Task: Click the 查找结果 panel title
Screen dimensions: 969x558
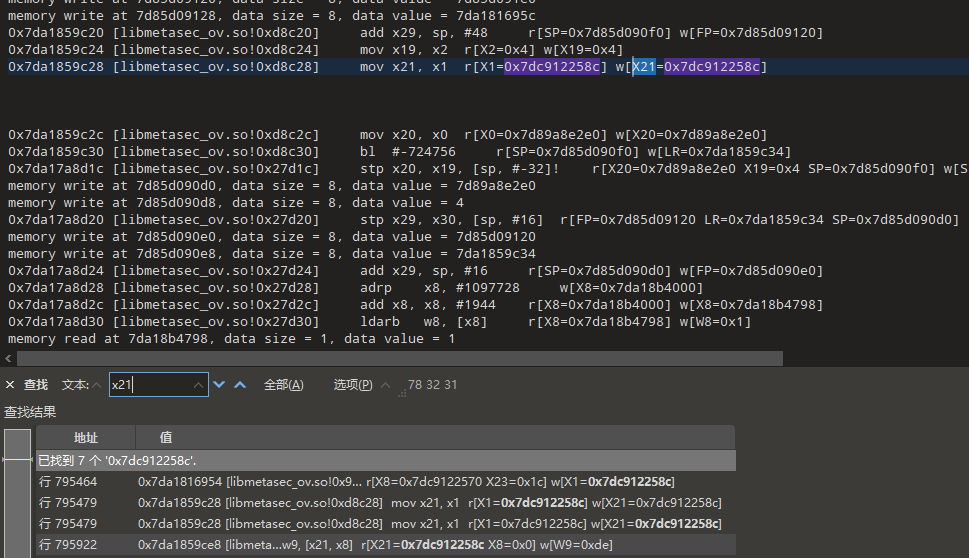Action: (x=30, y=412)
